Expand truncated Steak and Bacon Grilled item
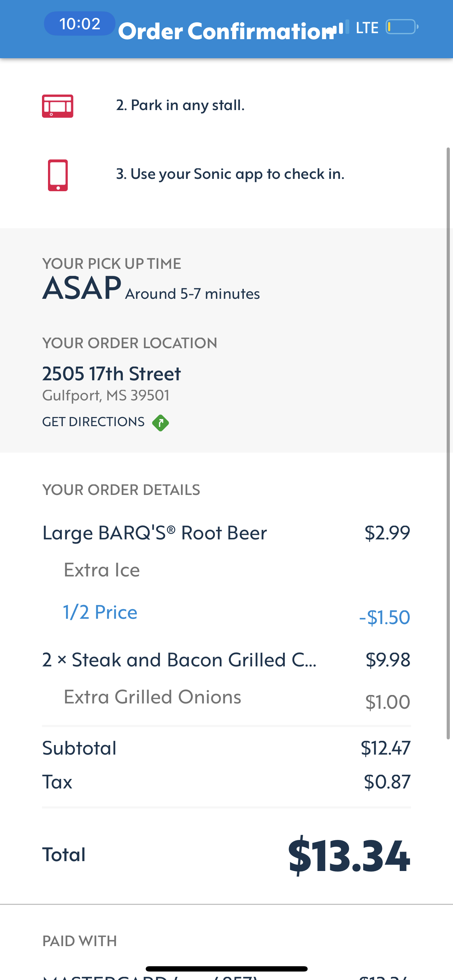The width and height of the screenshot is (453, 980). 179,660
